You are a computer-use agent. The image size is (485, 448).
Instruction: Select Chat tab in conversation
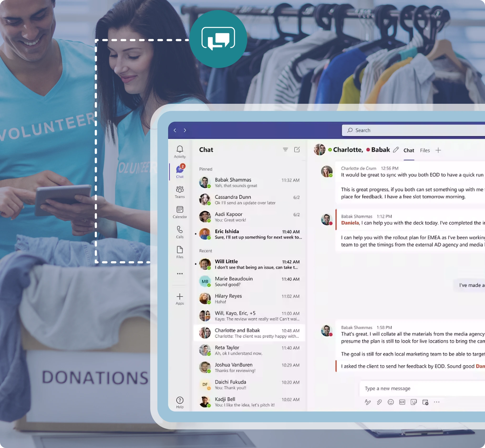408,151
